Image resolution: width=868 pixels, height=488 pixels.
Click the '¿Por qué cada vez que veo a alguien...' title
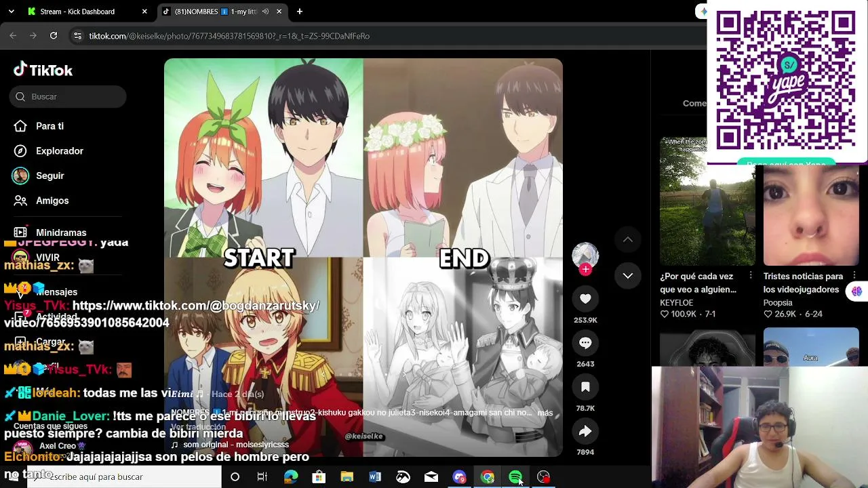tap(698, 283)
